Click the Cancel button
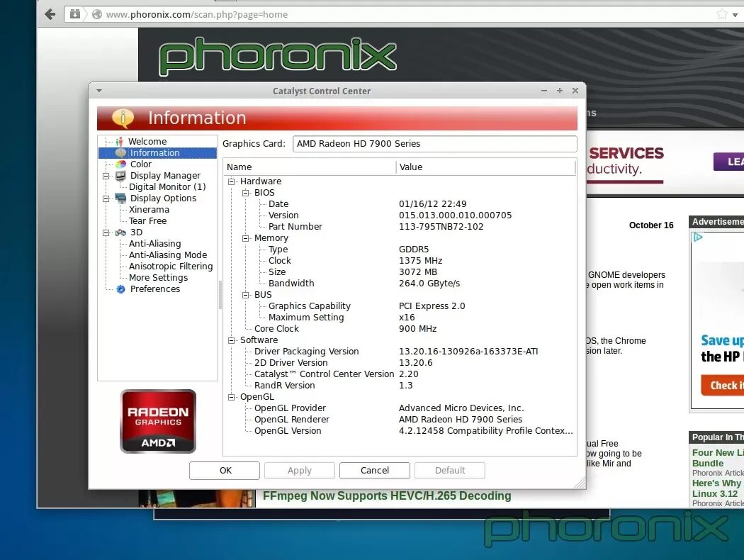This screenshot has height=560, width=744. click(374, 470)
